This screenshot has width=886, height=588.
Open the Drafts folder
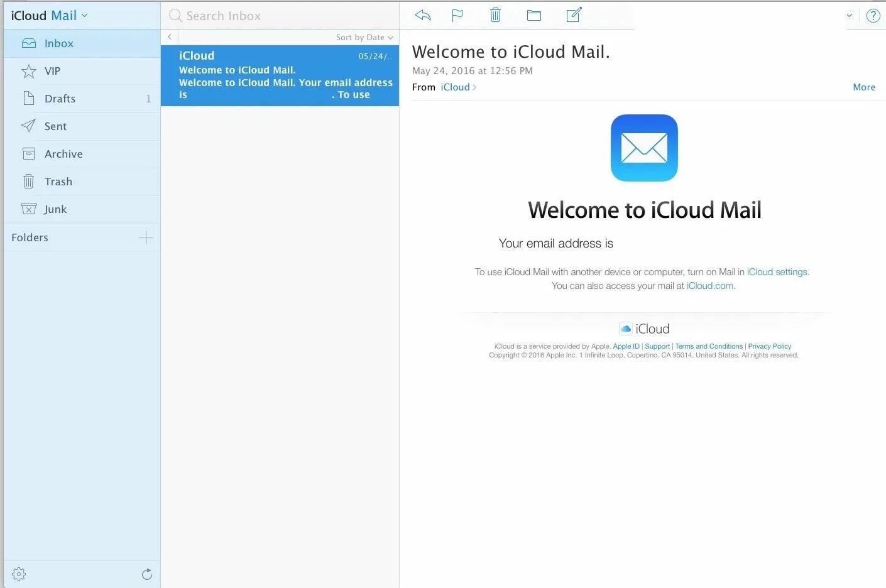tap(82, 99)
